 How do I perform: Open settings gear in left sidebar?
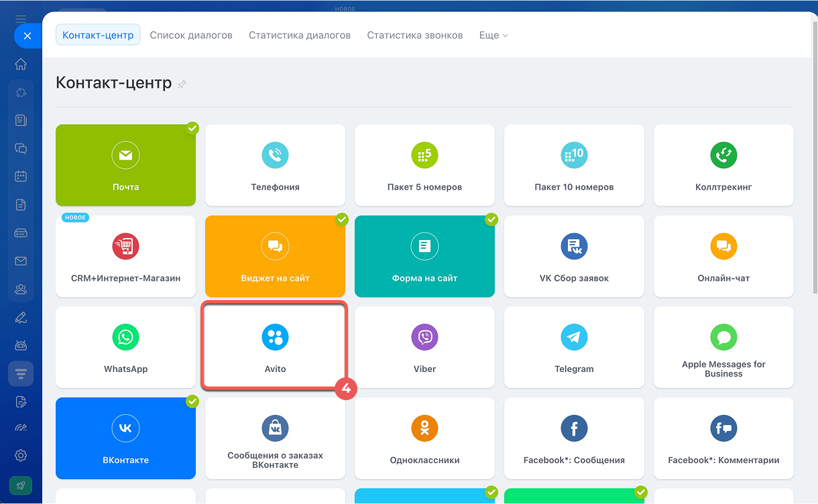click(x=21, y=456)
